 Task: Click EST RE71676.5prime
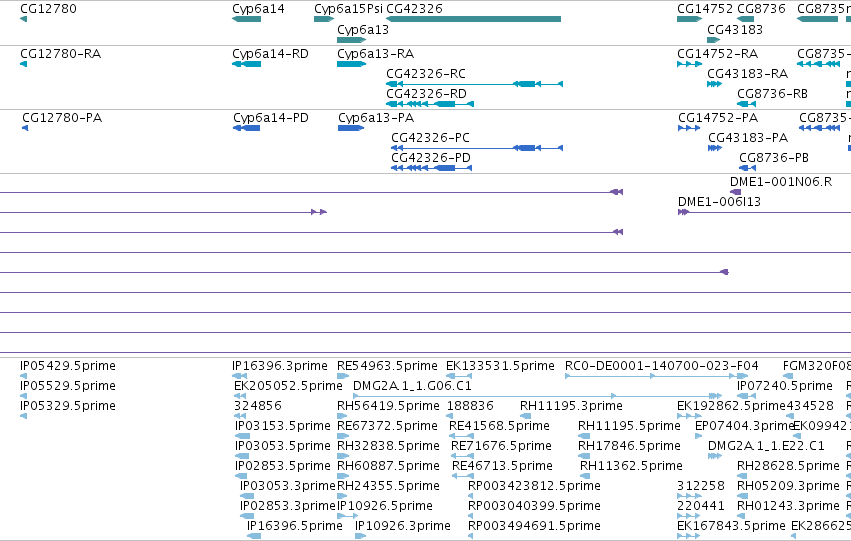(x=501, y=446)
